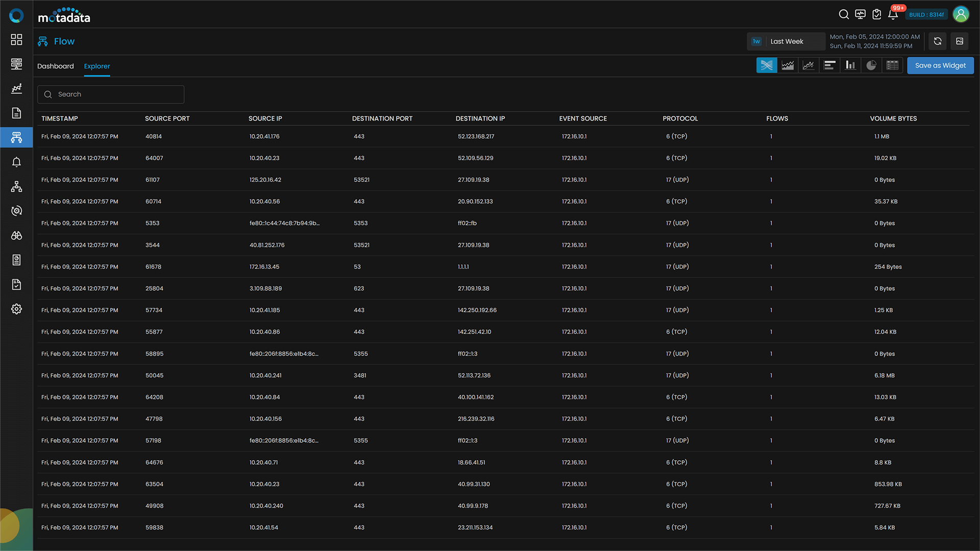Switch to the Dashboard tab
Image resolution: width=980 pixels, height=551 pixels.
tap(55, 66)
